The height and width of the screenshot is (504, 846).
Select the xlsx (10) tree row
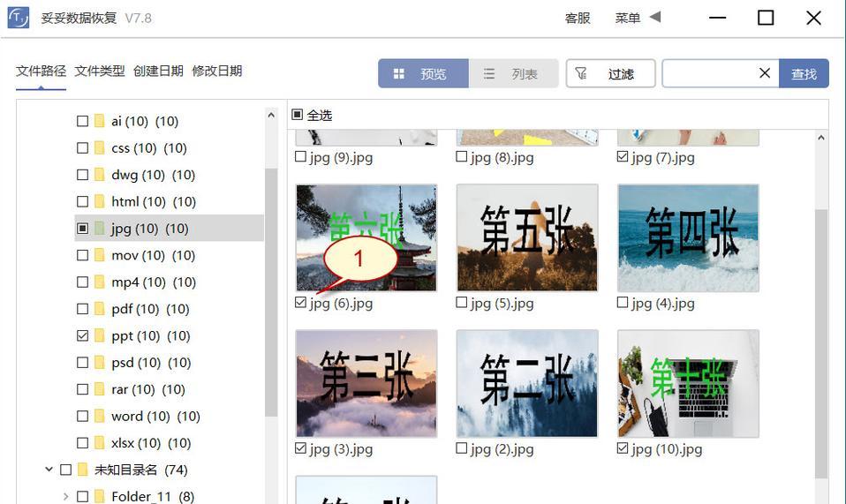(169, 443)
